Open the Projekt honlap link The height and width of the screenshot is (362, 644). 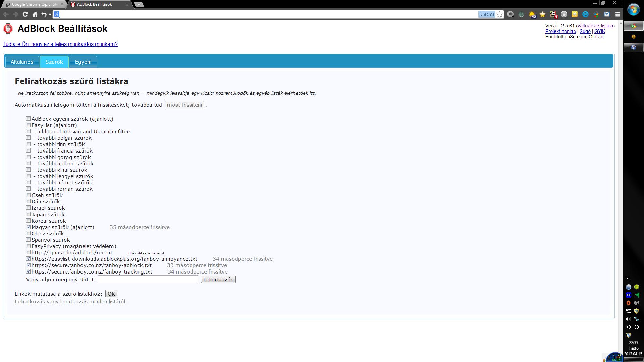pyautogui.click(x=560, y=31)
